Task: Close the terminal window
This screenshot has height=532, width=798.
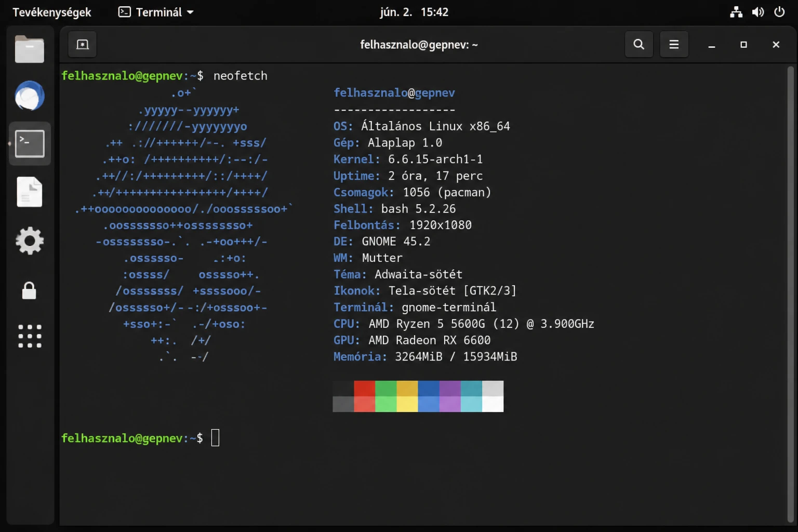Action: (776, 45)
